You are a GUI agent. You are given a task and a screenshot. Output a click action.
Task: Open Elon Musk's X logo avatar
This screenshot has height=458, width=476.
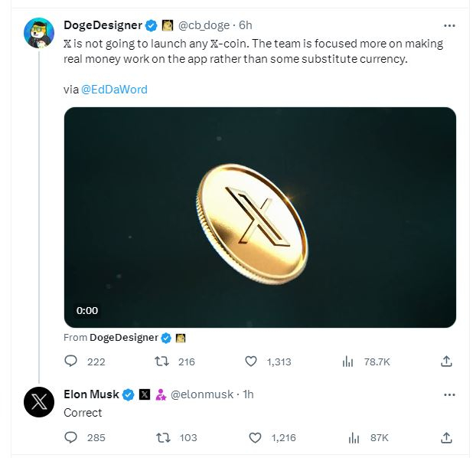[38, 401]
